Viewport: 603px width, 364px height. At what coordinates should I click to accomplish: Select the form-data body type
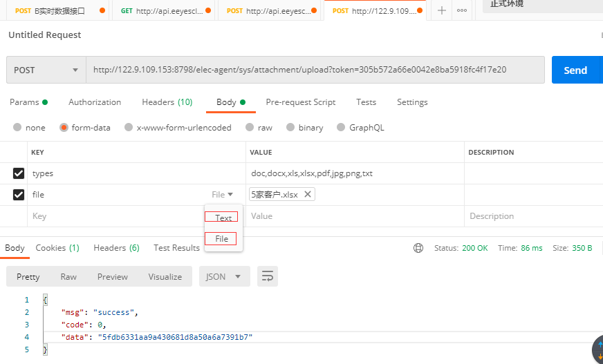point(64,127)
